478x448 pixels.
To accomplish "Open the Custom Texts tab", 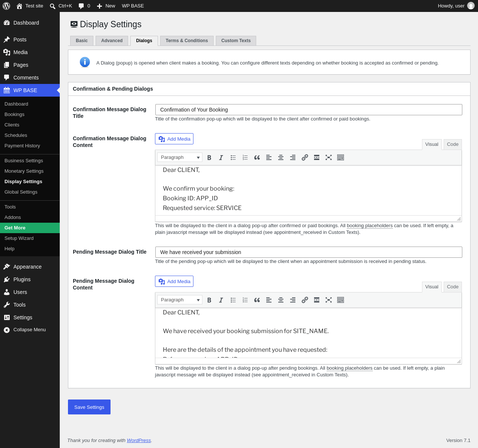I will 236,41.
